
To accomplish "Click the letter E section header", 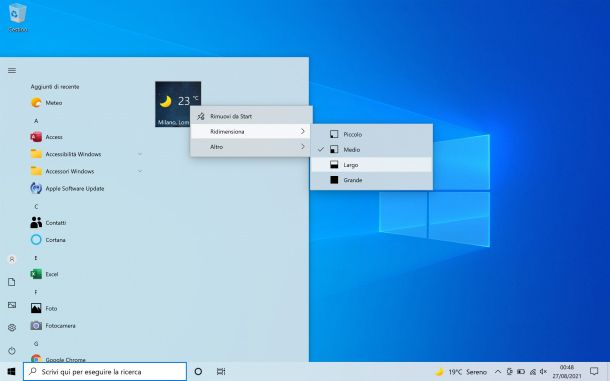I will (36, 258).
